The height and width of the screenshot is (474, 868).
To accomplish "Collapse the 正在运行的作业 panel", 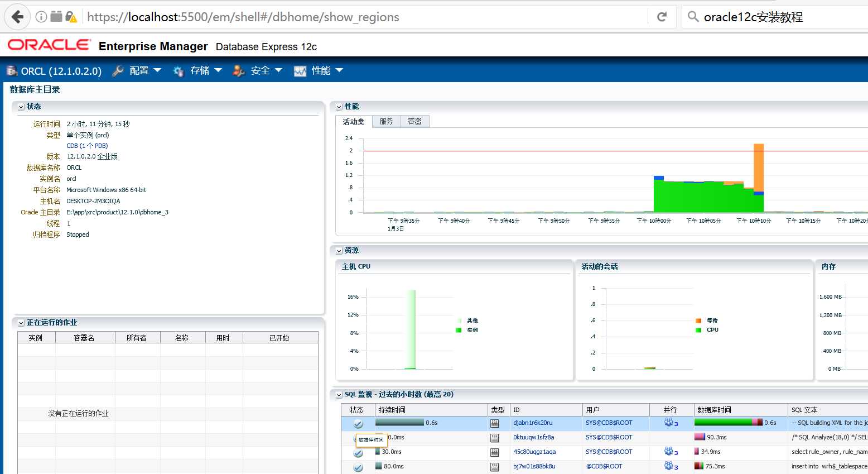I will [21, 323].
